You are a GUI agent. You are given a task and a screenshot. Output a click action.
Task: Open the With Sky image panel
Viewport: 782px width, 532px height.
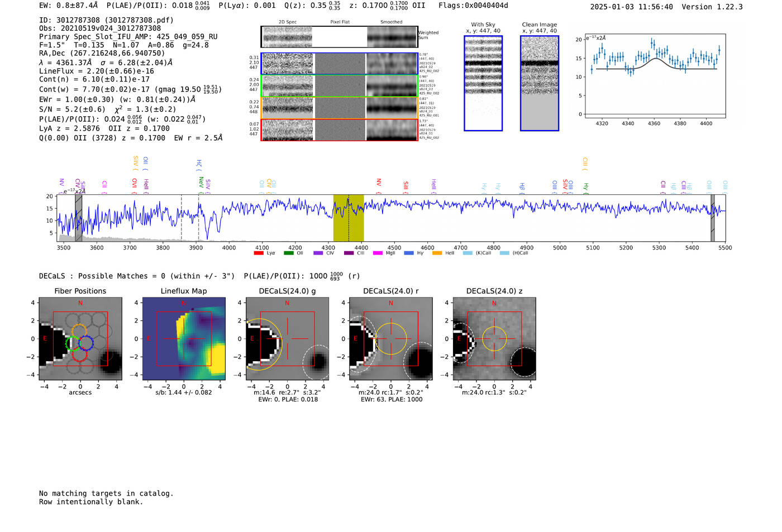point(483,83)
